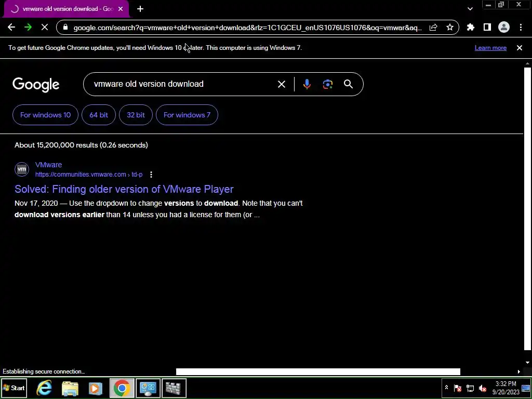Open the control panel taskbar item
The height and width of the screenshot is (399, 532).
click(148, 388)
